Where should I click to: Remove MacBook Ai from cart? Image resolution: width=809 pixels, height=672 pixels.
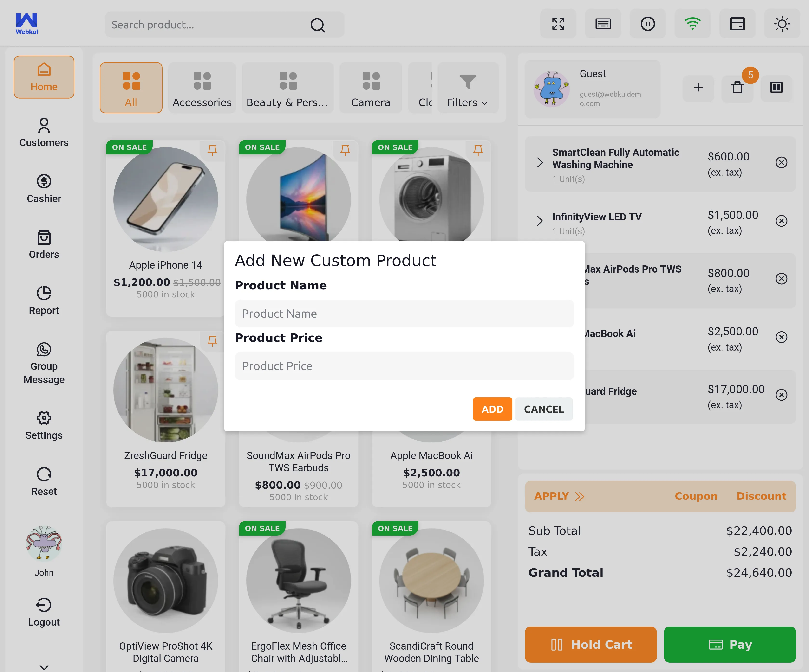pos(781,337)
